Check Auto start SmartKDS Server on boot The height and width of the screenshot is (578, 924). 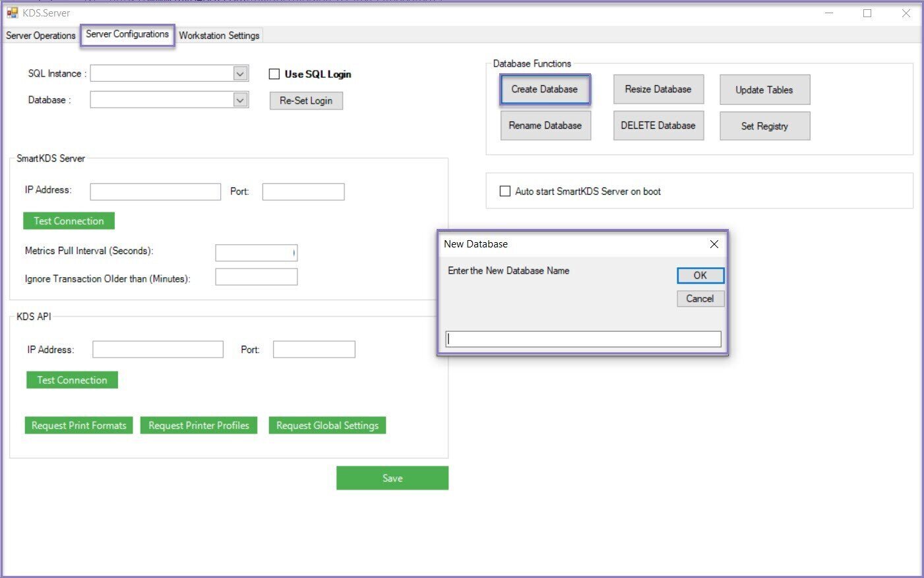pos(505,191)
